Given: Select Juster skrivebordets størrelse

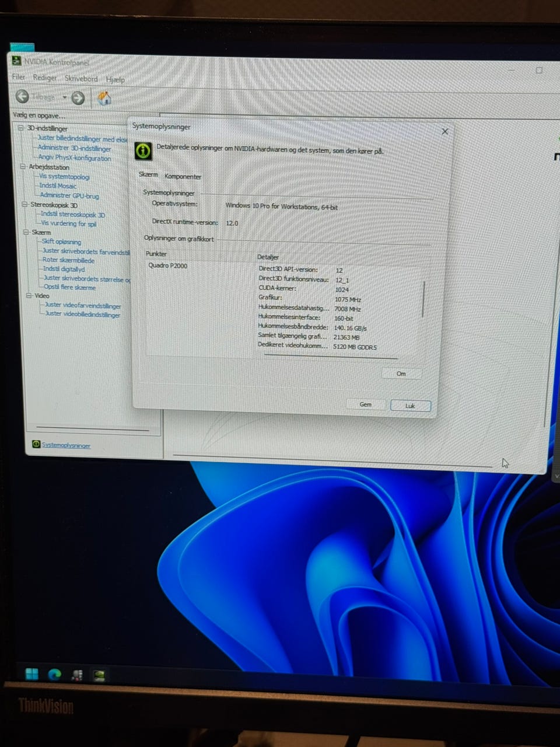Looking at the screenshot, I should pyautogui.click(x=87, y=279).
